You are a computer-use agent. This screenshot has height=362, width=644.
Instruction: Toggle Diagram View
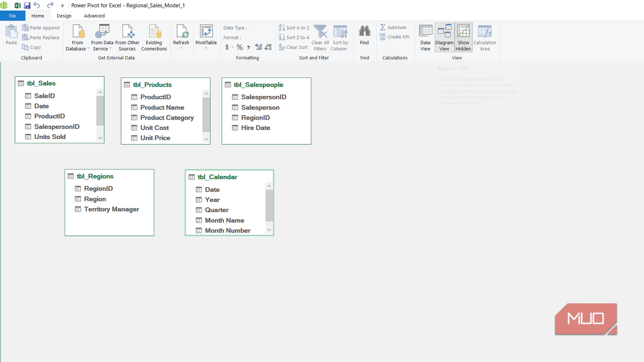point(444,38)
